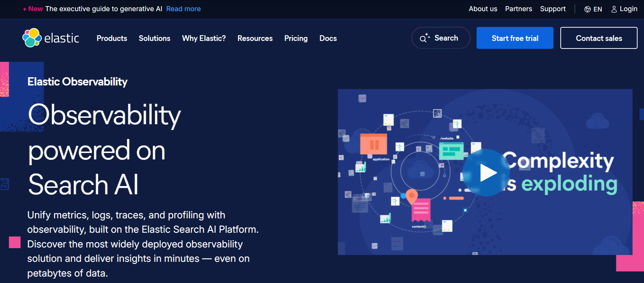The height and width of the screenshot is (283, 644).
Task: Click the Elastic logo icon
Action: [x=32, y=38]
